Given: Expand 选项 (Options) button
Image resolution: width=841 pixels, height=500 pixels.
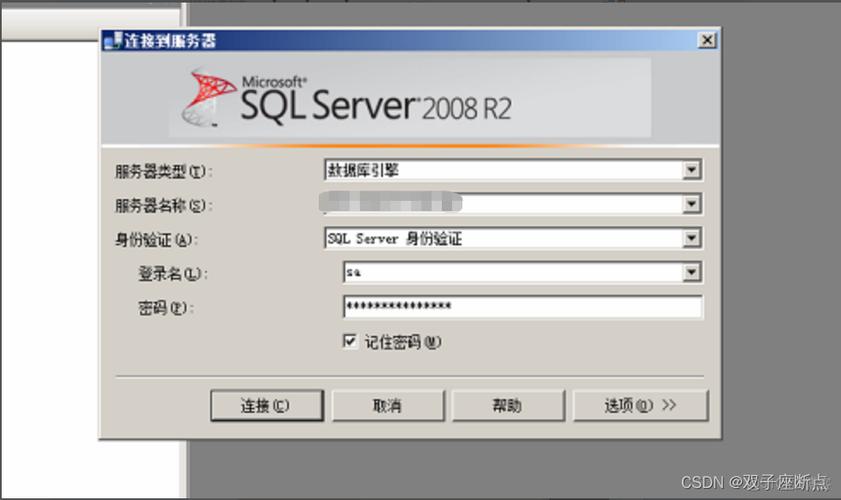Looking at the screenshot, I should click(x=640, y=406).
